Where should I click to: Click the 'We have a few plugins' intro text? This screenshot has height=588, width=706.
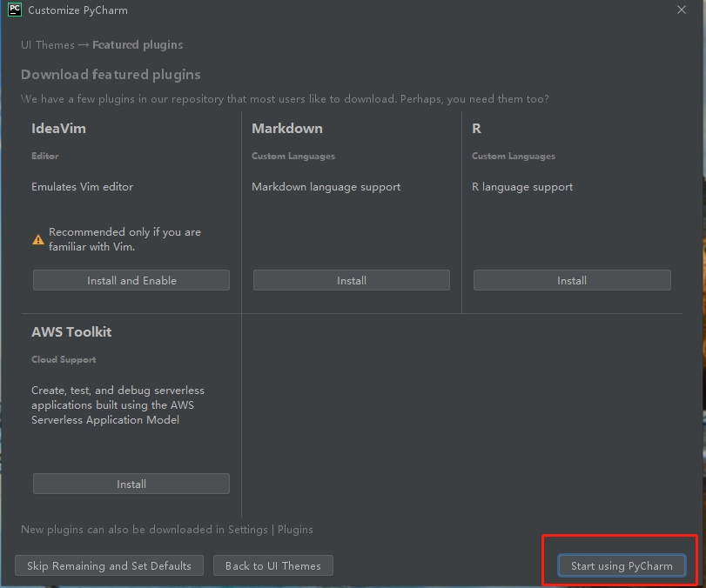(x=285, y=99)
